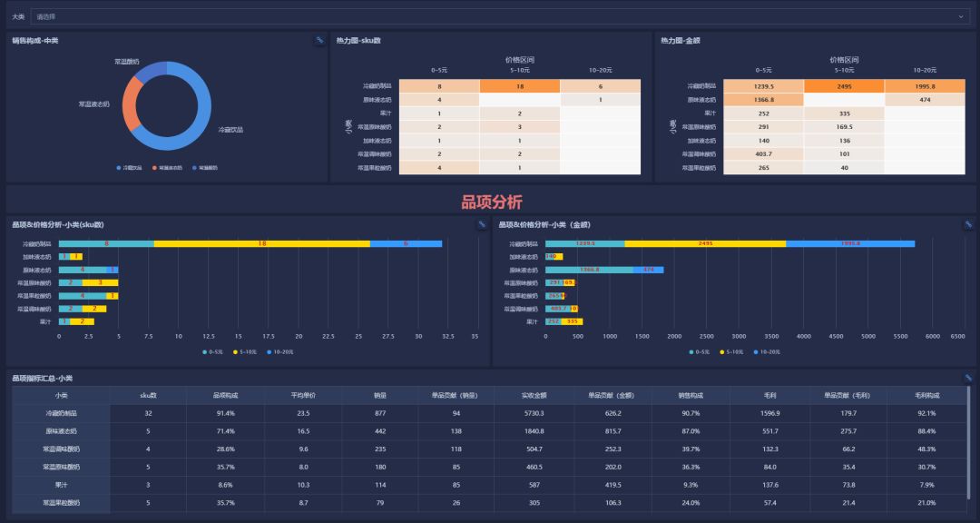Click the link icon on 品项&价格分析-小类(sku数) panel

[481, 224]
